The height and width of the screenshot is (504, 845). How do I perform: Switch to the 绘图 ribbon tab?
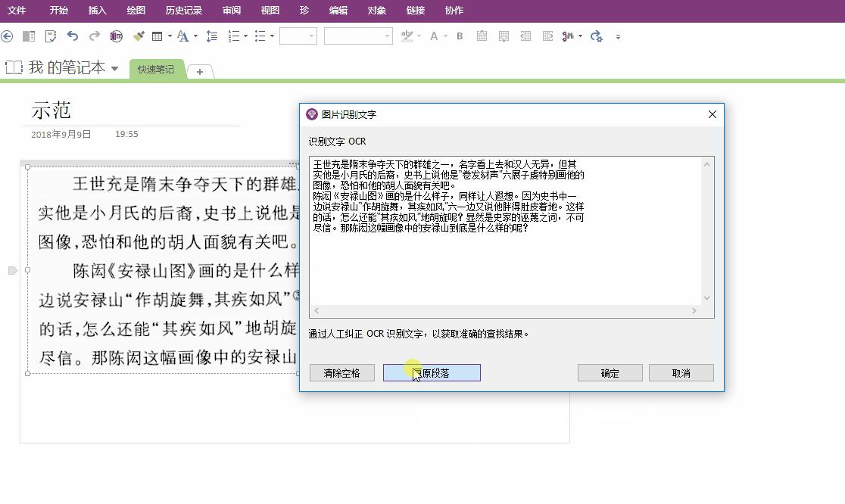click(x=136, y=11)
